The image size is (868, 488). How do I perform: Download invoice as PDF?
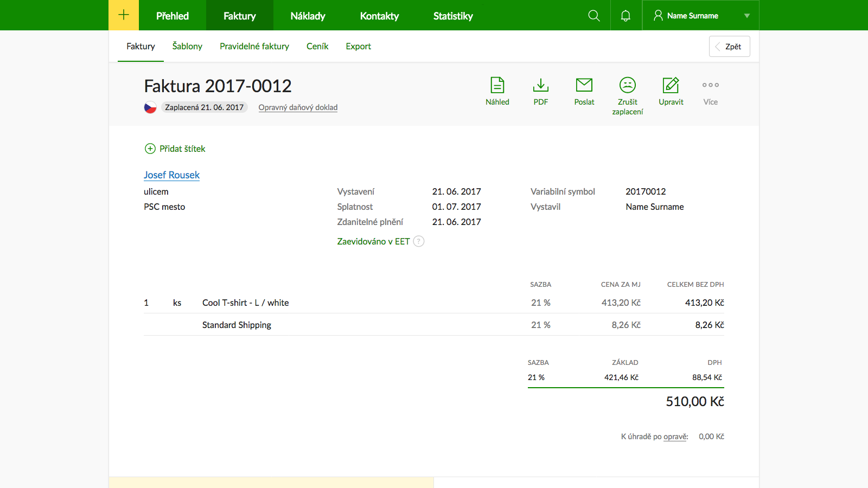tap(541, 85)
